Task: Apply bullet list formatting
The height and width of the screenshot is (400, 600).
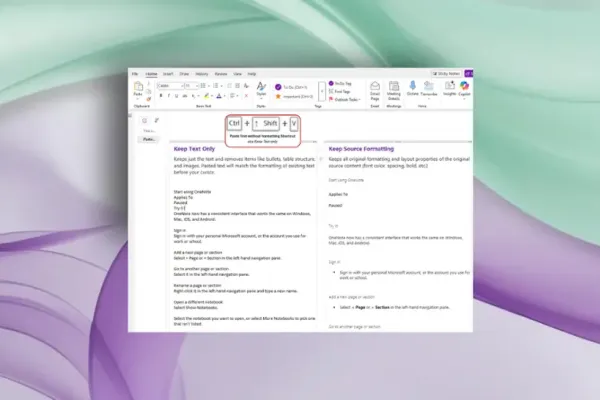Action: click(203, 86)
